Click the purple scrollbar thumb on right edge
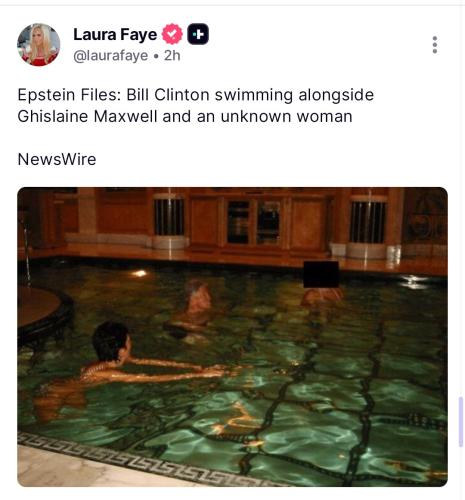 461,422
